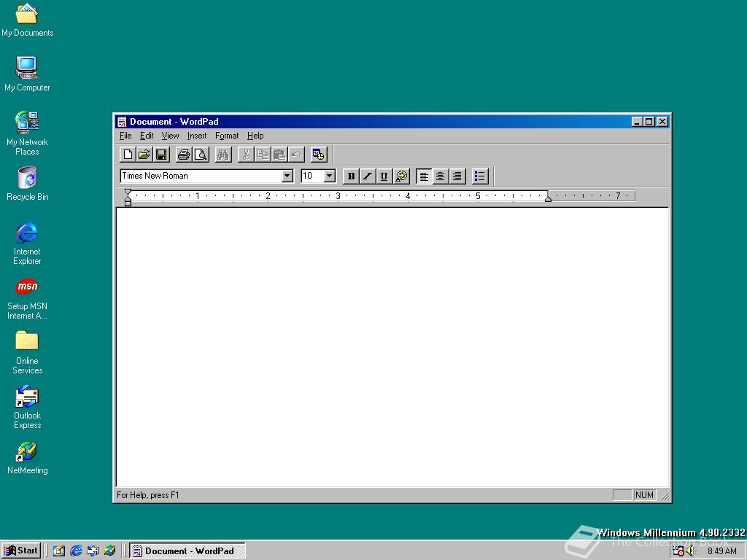Open a file using the Open folder icon
747x560 pixels.
pos(144,154)
